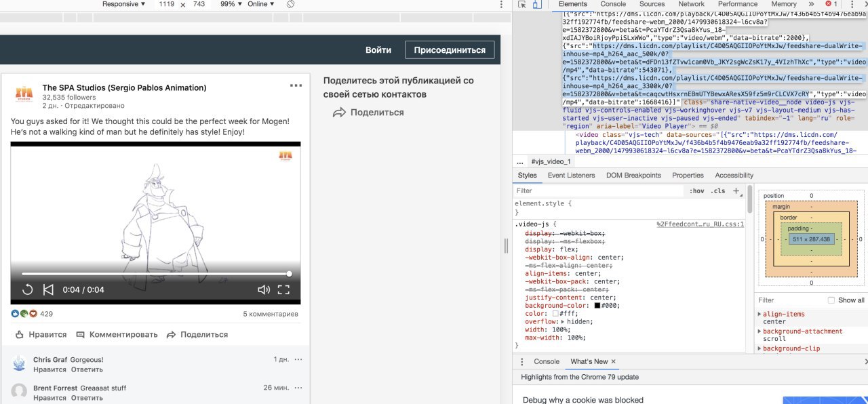Open the Online throttling dropdown
This screenshot has height=404, width=868.
click(x=261, y=4)
